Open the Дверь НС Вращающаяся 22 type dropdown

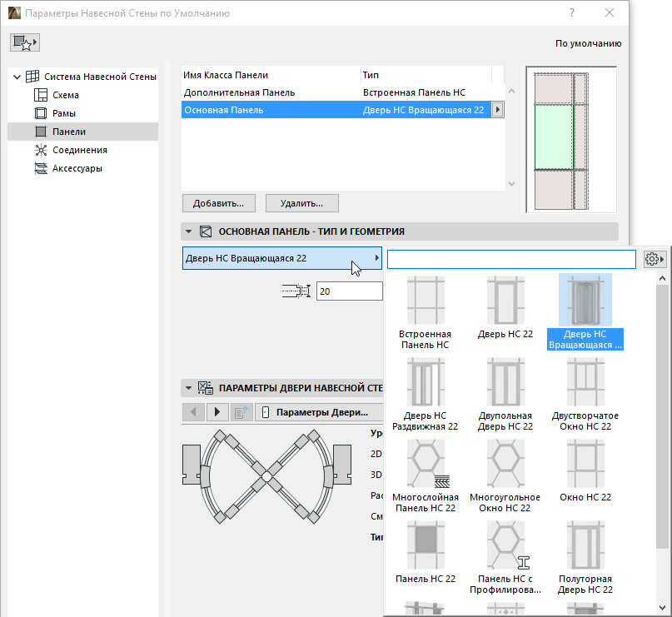282,258
